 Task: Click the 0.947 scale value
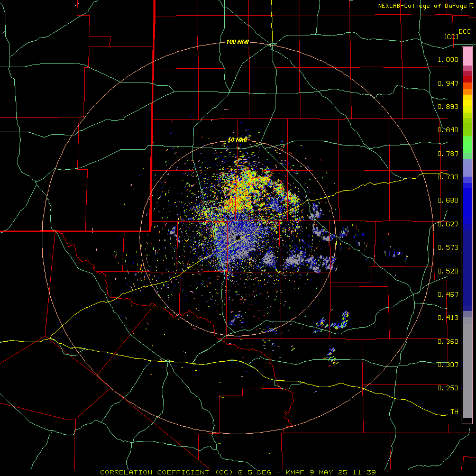click(x=448, y=83)
